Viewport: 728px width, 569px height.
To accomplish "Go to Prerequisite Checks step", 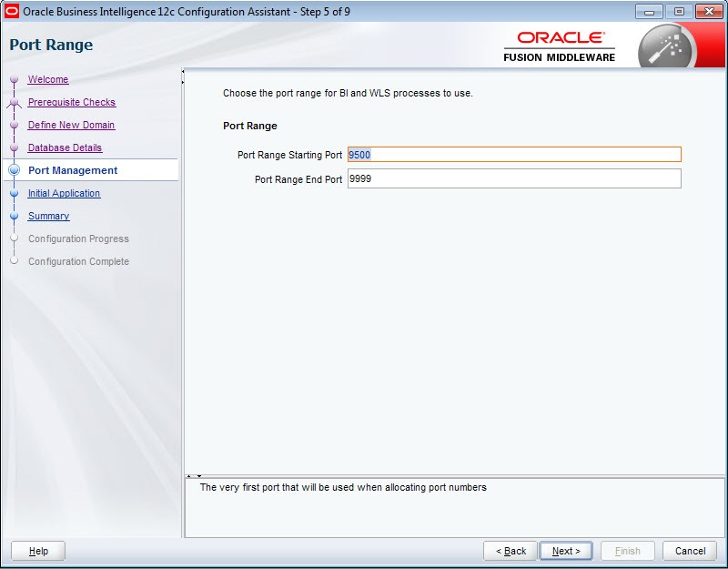I will point(72,102).
